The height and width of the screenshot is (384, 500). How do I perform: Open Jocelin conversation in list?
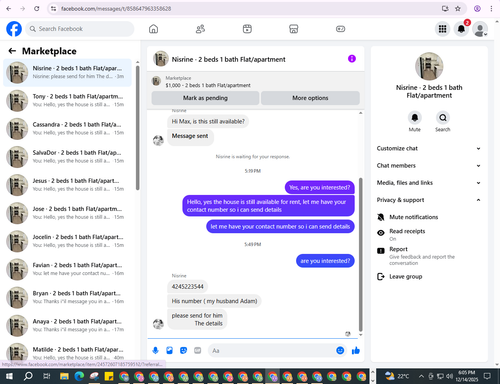[68, 241]
